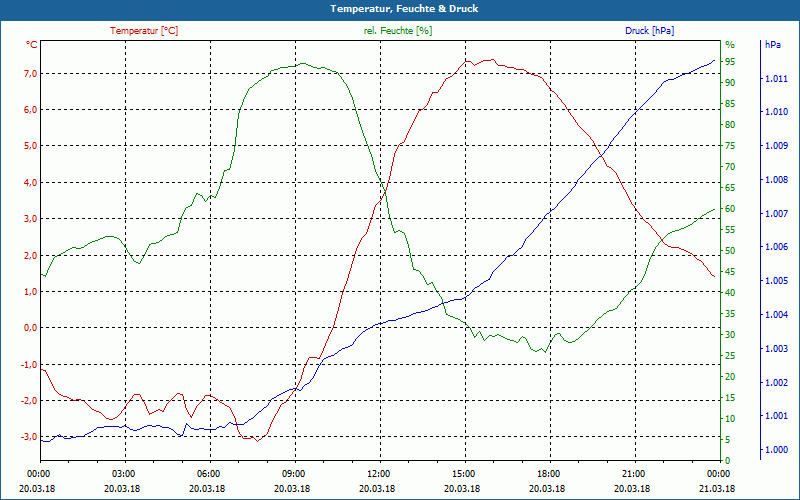Viewport: 800px width, 500px height.
Task: Click the '21:00' time axis label
Action: (x=635, y=473)
